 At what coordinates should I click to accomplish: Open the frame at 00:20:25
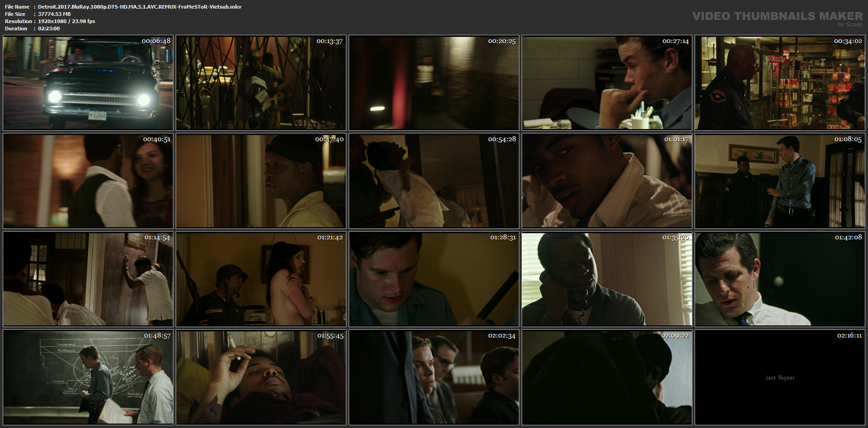pos(434,83)
